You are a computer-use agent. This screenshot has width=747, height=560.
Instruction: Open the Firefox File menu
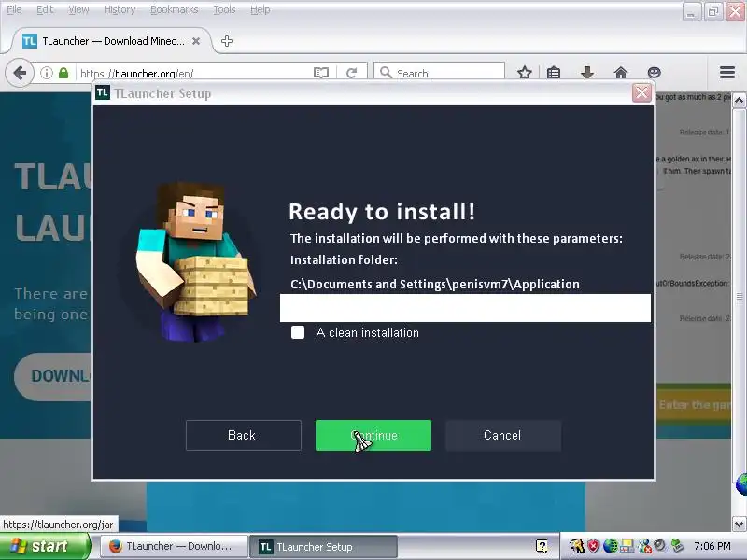click(x=14, y=9)
